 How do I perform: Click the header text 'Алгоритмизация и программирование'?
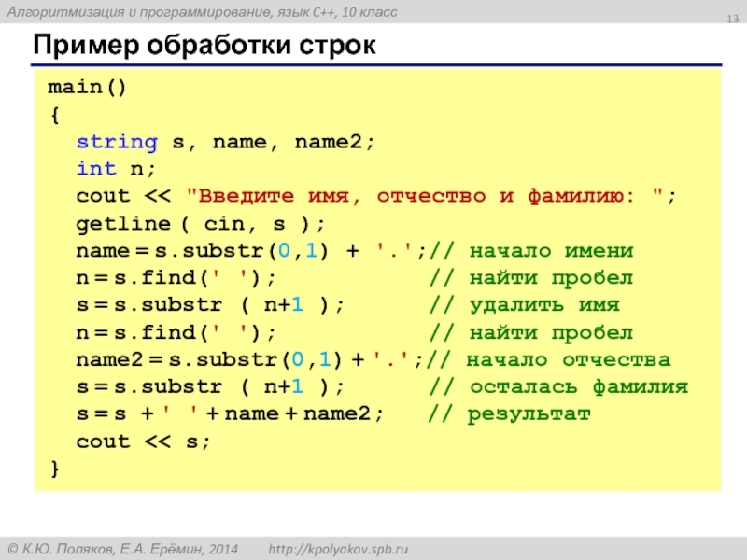coord(139,12)
